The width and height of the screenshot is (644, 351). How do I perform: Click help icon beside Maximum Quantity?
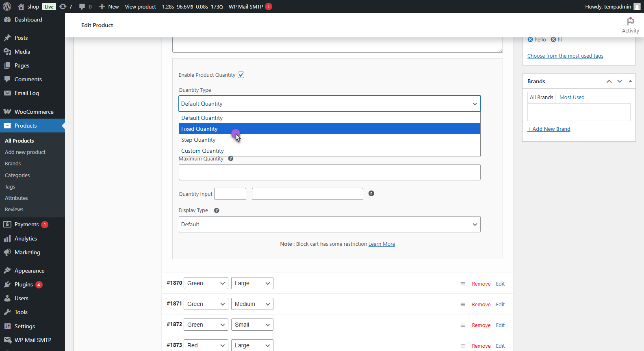231,159
